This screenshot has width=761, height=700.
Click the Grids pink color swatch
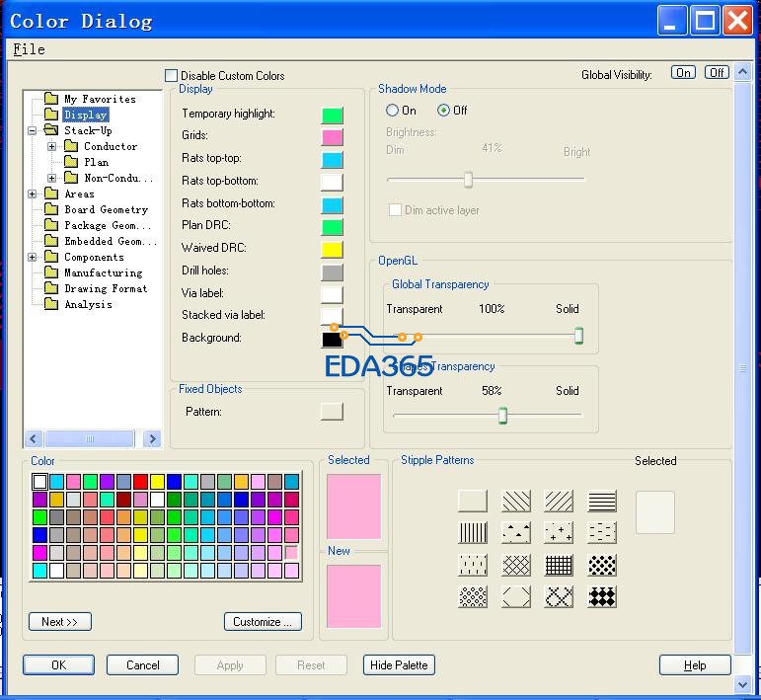coord(333,137)
